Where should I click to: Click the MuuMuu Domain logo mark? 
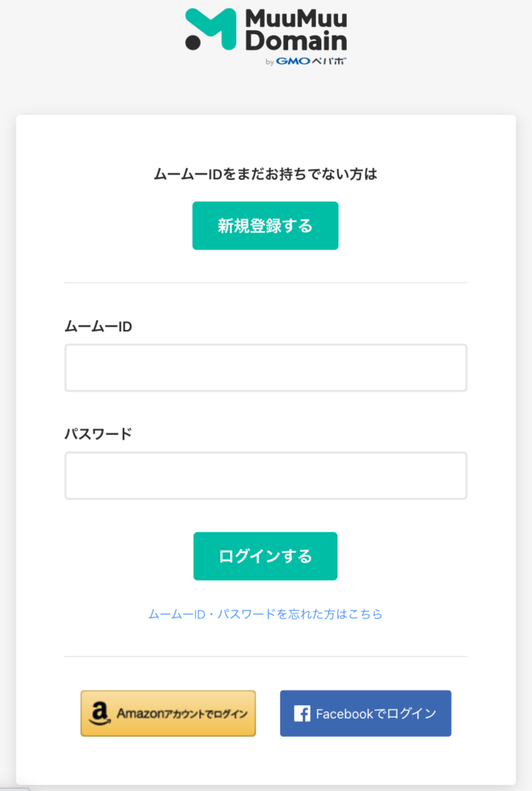[210, 29]
